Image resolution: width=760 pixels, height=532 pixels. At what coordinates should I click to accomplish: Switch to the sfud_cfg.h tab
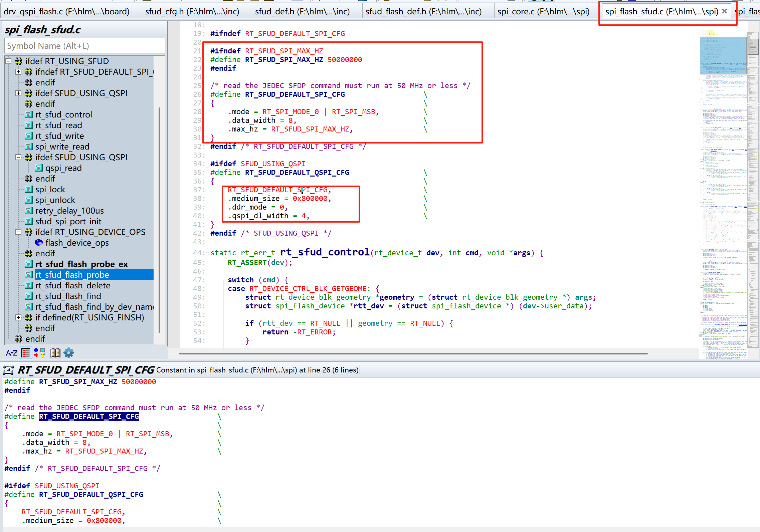[192, 12]
